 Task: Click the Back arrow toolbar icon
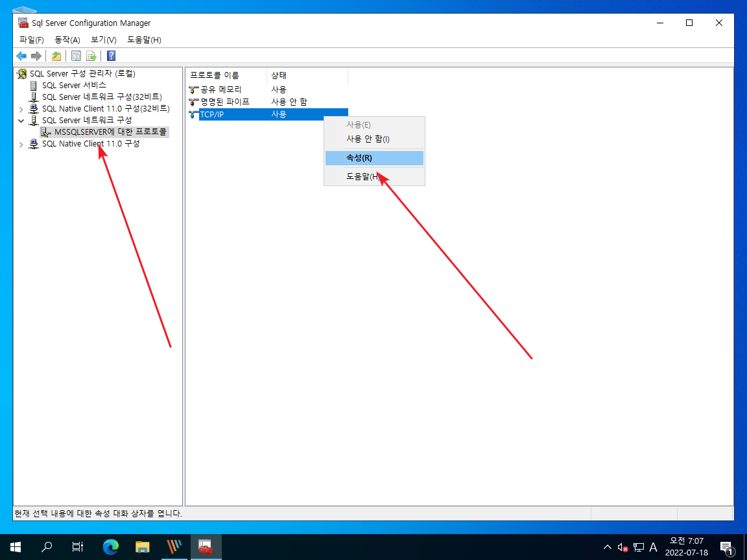tap(21, 56)
